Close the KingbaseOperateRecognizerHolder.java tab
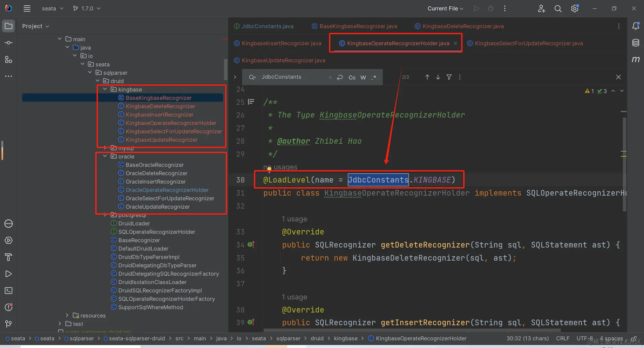The width and height of the screenshot is (644, 348). click(x=455, y=43)
